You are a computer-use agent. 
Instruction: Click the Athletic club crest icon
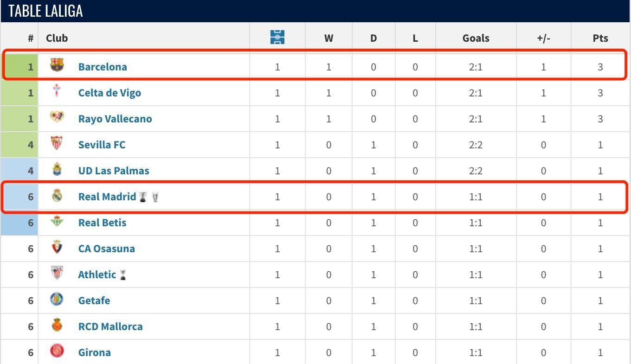click(57, 273)
